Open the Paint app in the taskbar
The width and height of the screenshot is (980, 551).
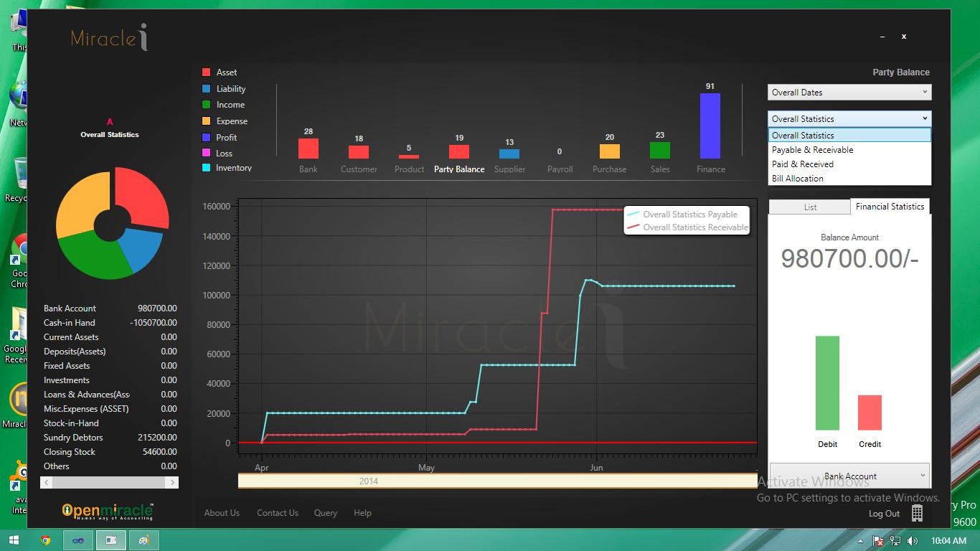coord(144,540)
